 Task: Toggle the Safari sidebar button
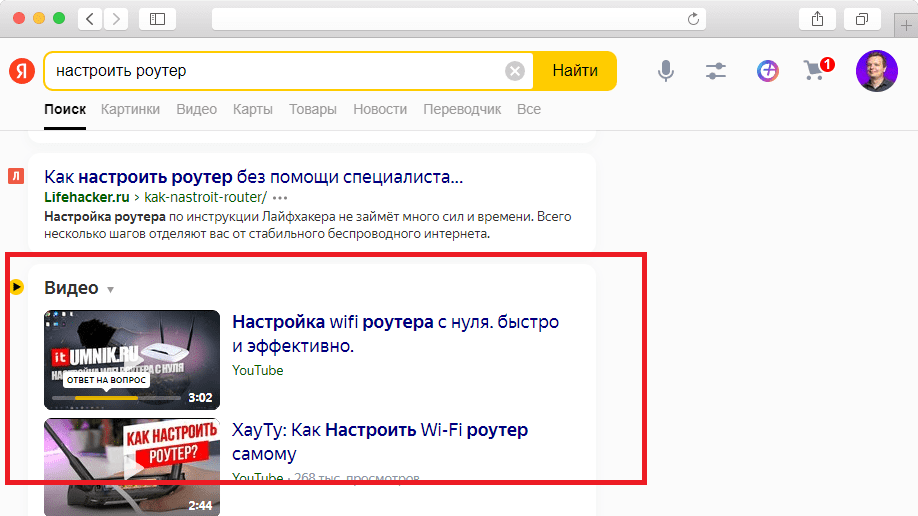pyautogui.click(x=157, y=19)
